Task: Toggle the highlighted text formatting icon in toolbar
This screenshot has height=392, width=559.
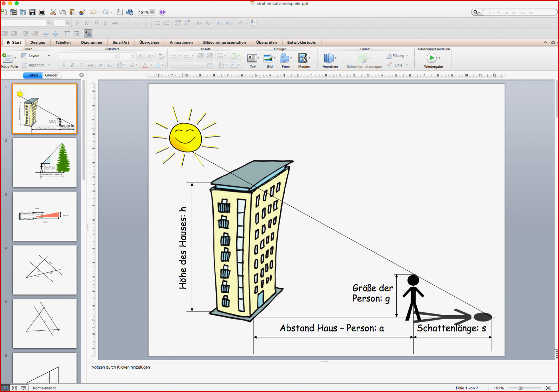Action: (88, 34)
